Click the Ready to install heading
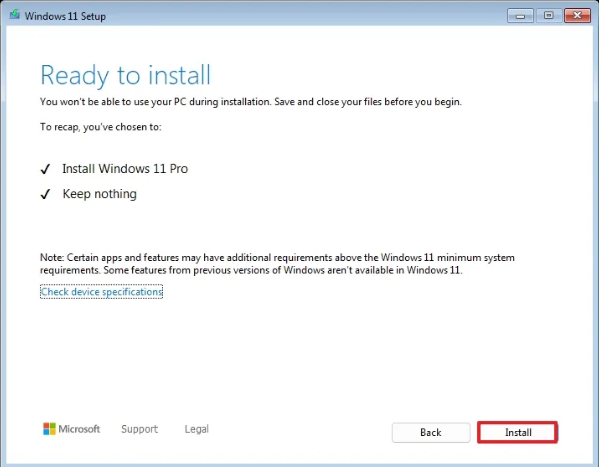Viewport: 599px width, 467px height. [x=126, y=75]
